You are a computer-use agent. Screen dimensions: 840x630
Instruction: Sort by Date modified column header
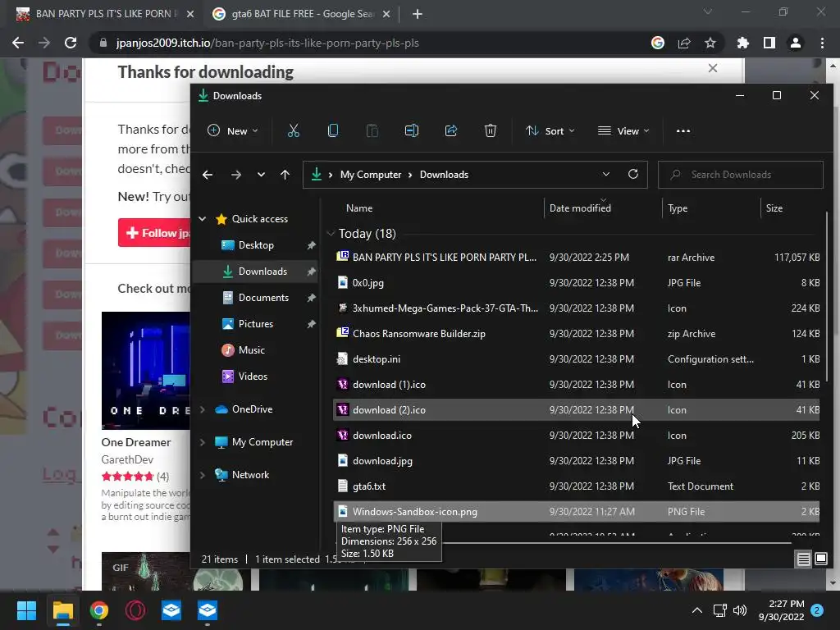580,208
